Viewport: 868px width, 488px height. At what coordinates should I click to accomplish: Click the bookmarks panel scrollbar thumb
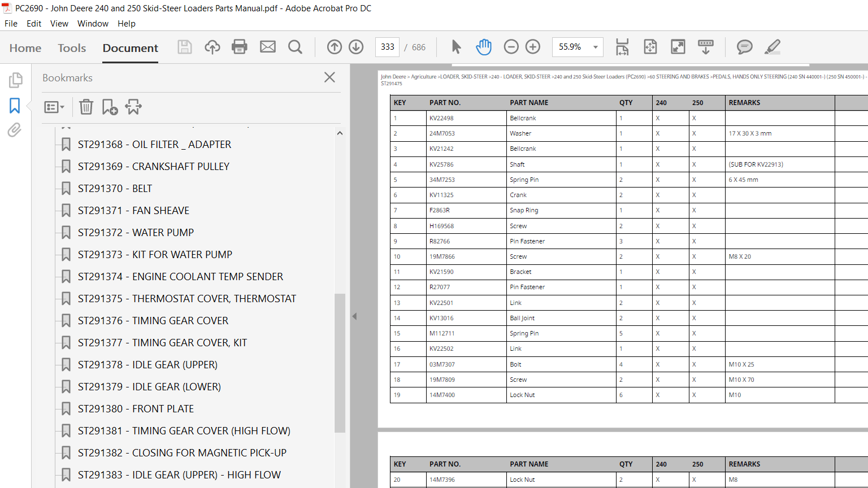coord(340,363)
